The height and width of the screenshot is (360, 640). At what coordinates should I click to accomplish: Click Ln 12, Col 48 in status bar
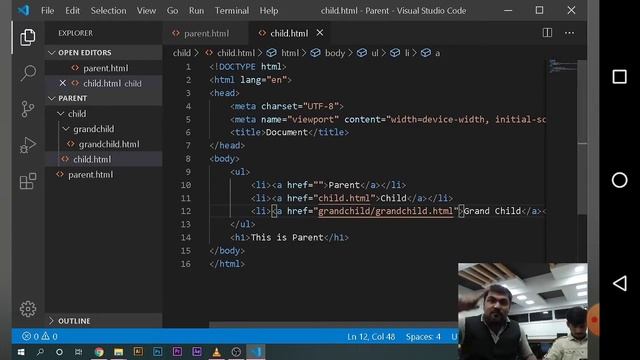(x=371, y=337)
